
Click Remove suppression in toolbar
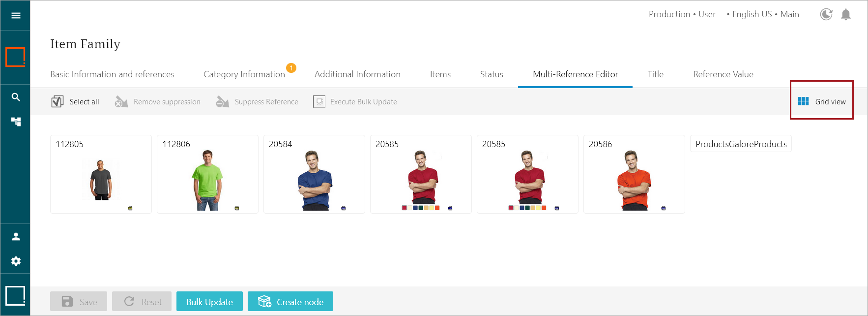pos(157,102)
